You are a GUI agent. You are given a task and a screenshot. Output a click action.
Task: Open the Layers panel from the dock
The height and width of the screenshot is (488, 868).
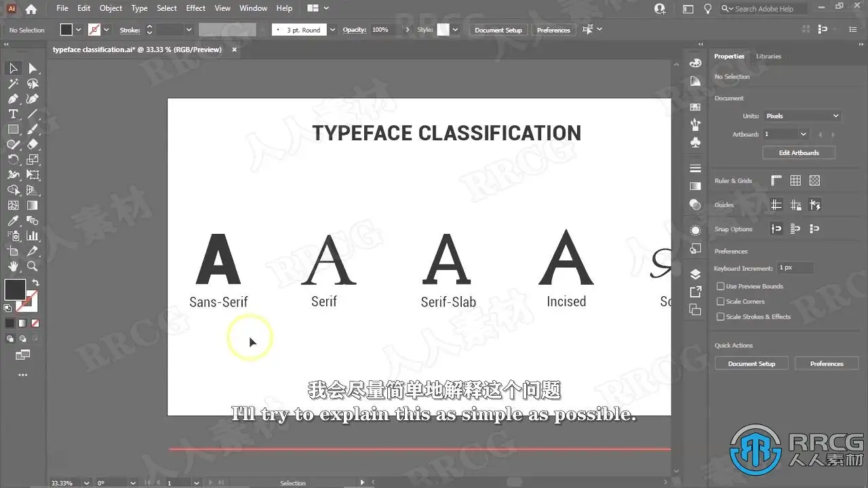tap(695, 274)
